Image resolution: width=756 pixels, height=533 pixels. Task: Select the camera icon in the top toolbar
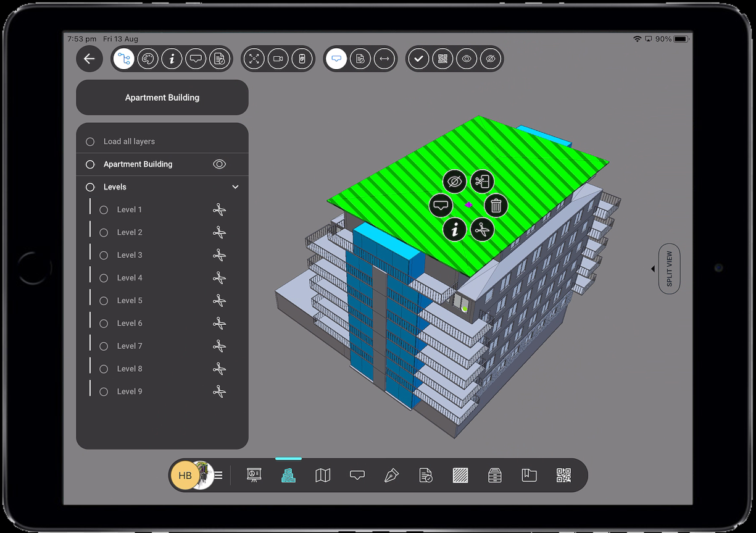[278, 59]
